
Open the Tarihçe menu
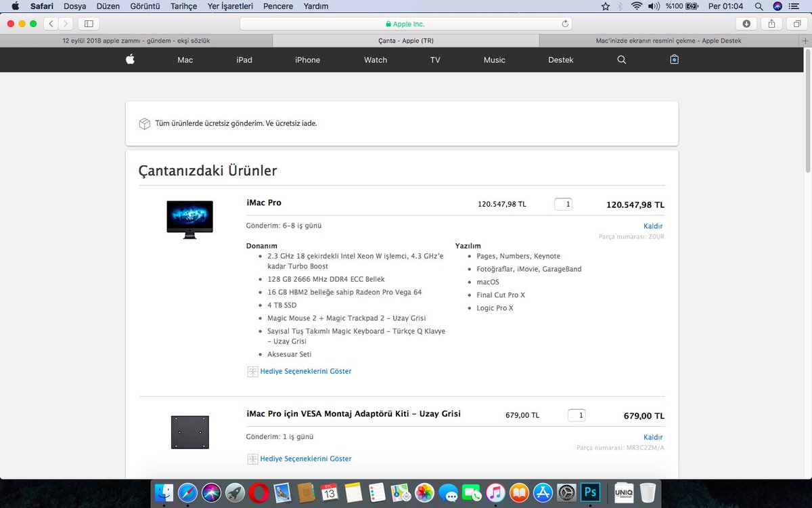[x=183, y=6]
